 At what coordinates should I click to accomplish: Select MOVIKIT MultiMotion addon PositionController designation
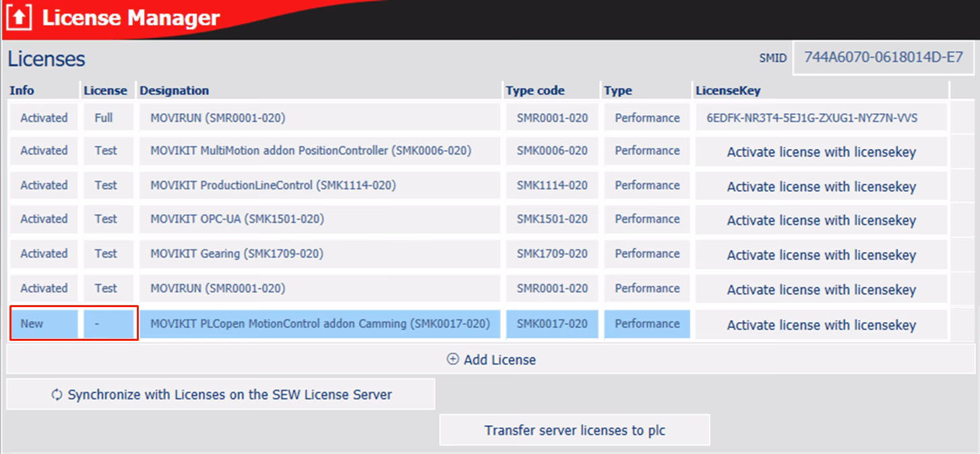[320, 151]
